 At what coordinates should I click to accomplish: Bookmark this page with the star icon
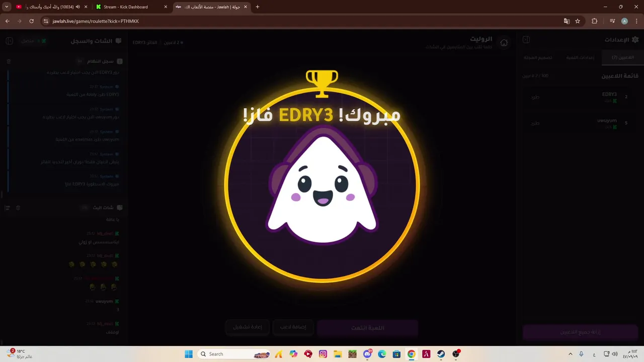[578, 21]
